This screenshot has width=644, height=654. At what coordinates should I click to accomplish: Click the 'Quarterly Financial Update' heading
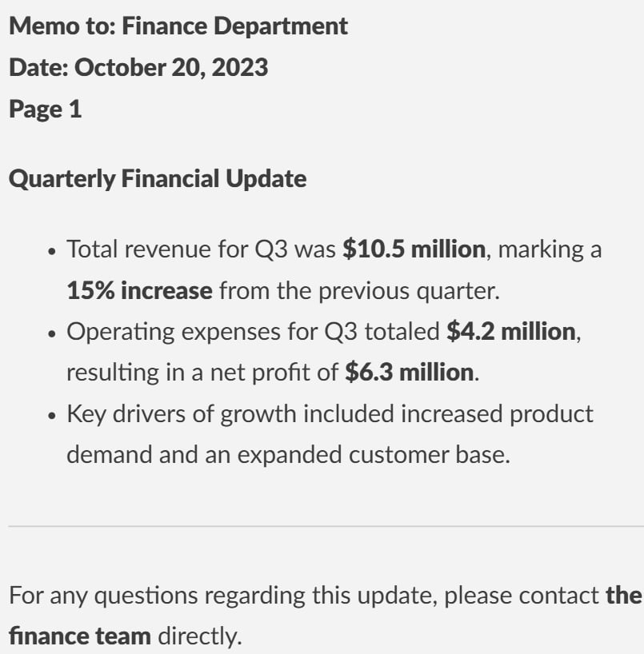[x=158, y=179]
